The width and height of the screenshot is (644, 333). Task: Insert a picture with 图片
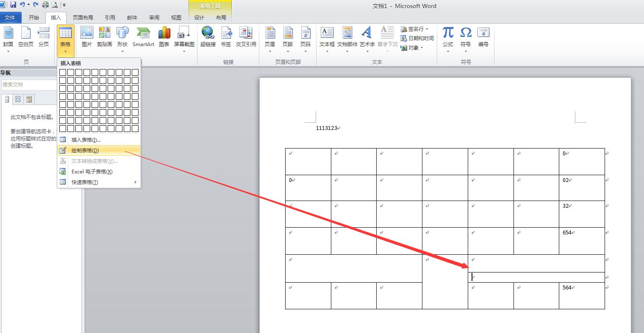click(87, 37)
